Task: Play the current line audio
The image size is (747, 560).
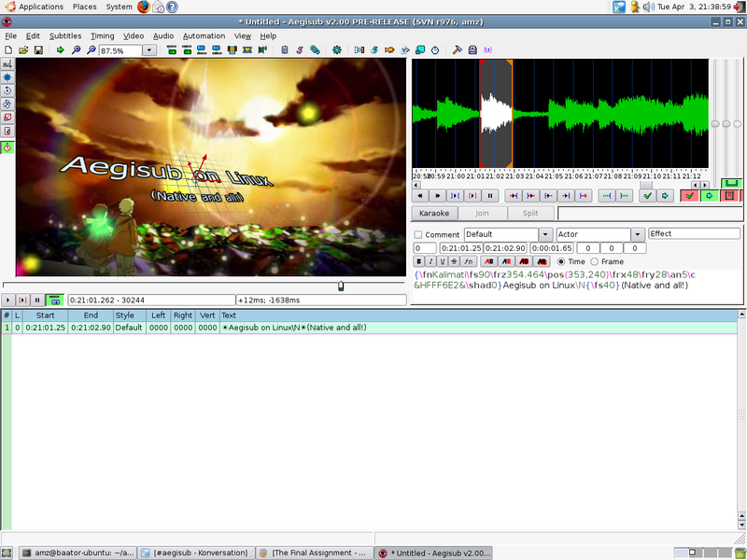Action: pyautogui.click(x=472, y=196)
